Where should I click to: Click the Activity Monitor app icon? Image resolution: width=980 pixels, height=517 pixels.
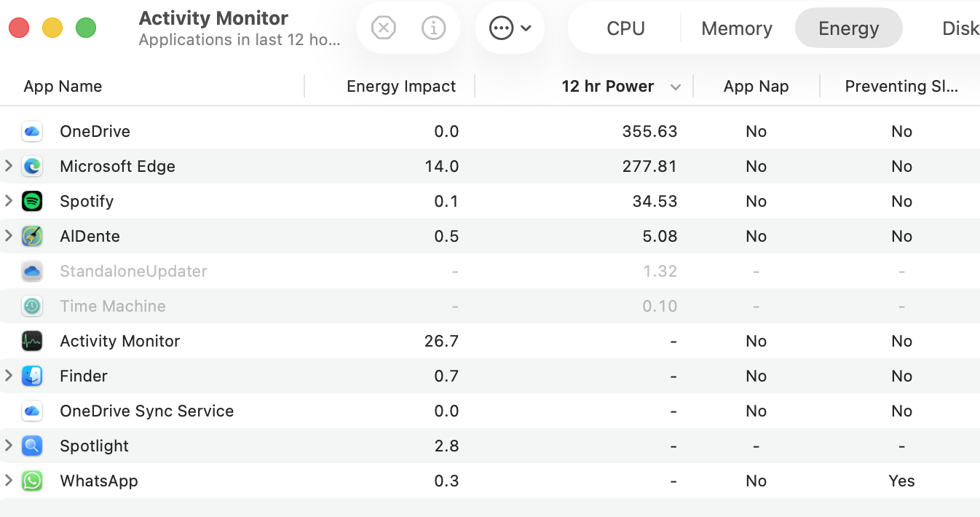[x=32, y=341]
